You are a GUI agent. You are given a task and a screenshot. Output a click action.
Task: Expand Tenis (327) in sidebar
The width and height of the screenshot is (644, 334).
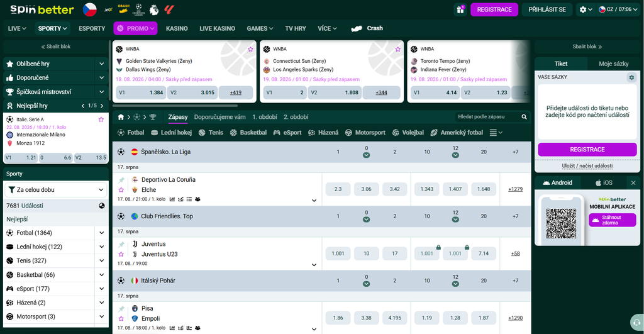[101, 261]
